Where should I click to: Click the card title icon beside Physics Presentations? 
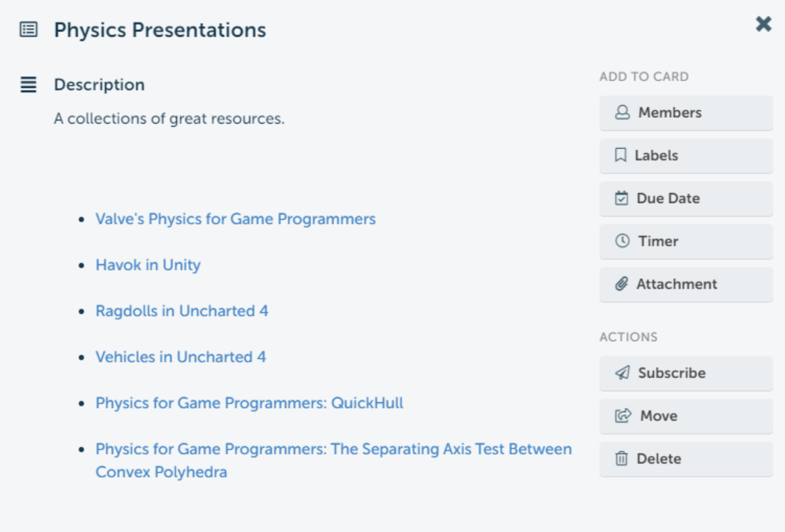[x=29, y=30]
